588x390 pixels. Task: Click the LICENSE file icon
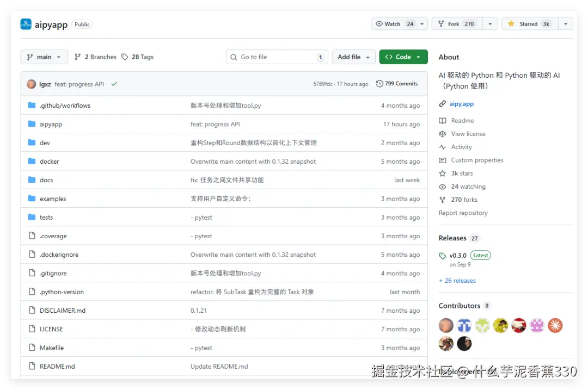point(32,329)
